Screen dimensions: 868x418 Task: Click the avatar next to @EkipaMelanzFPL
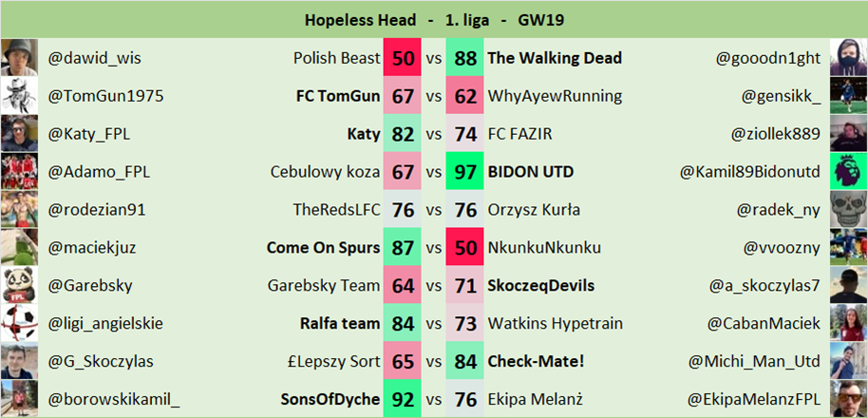pyautogui.click(x=848, y=399)
